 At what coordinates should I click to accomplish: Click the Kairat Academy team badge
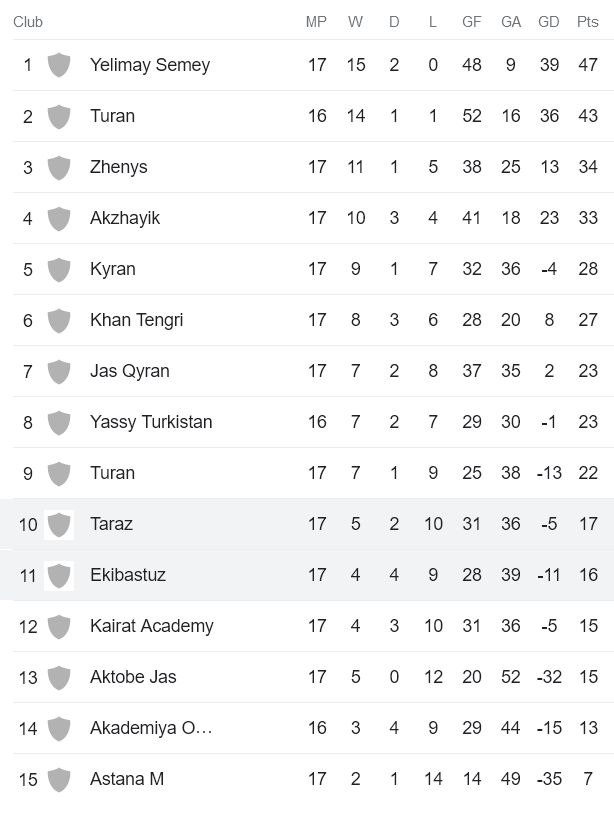(59, 626)
